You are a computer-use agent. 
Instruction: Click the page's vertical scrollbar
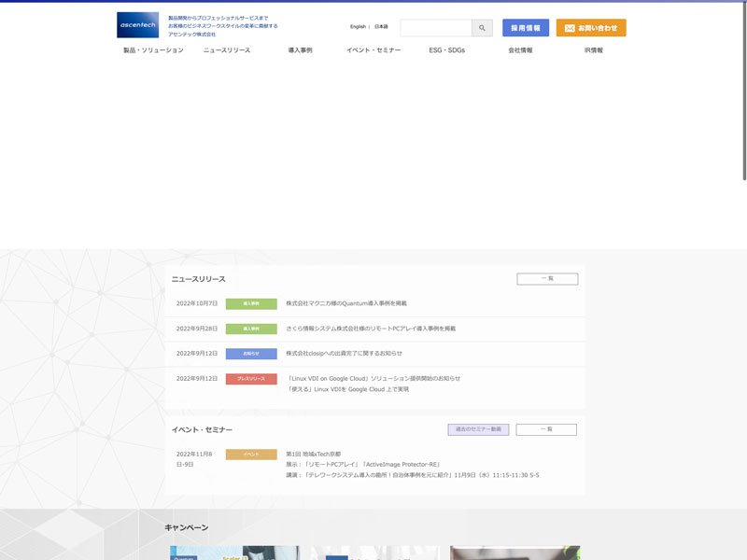pos(743,93)
